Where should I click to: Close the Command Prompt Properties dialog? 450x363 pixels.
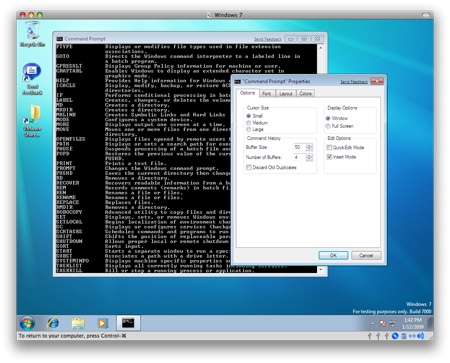click(x=377, y=81)
